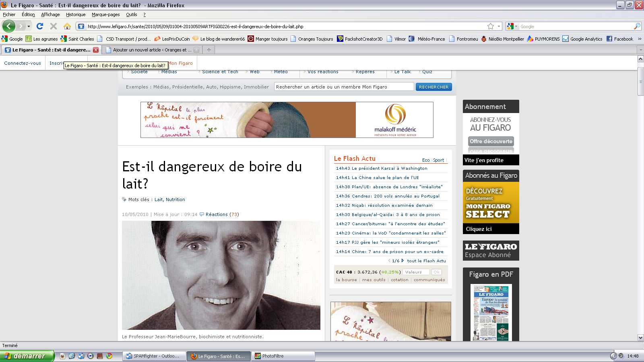
Task: Click the Offre découverte button
Action: click(491, 142)
